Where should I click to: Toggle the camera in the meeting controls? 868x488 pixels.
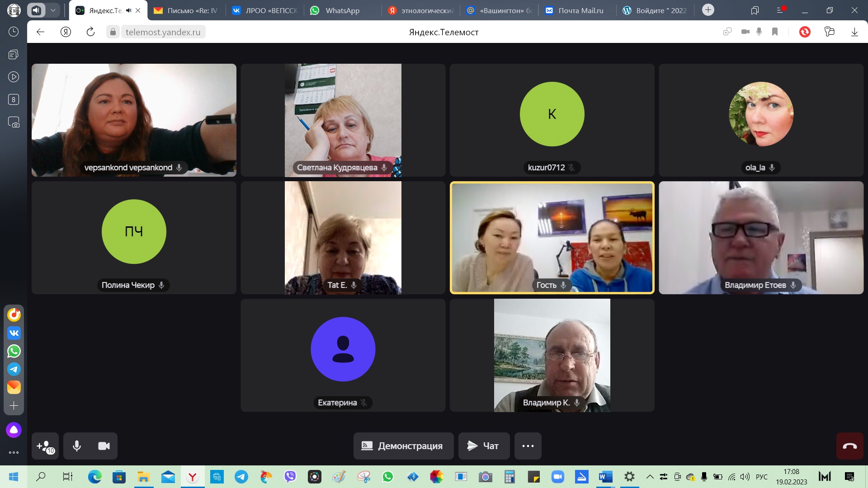[x=104, y=446]
